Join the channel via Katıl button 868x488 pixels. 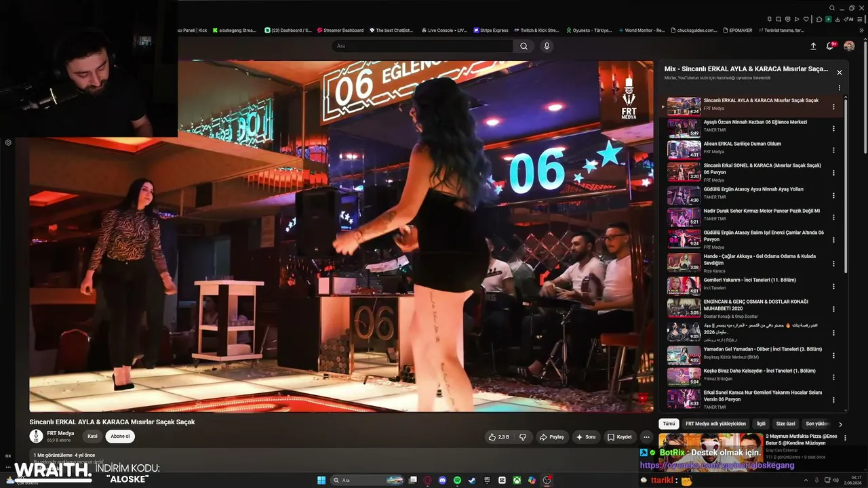click(92, 436)
